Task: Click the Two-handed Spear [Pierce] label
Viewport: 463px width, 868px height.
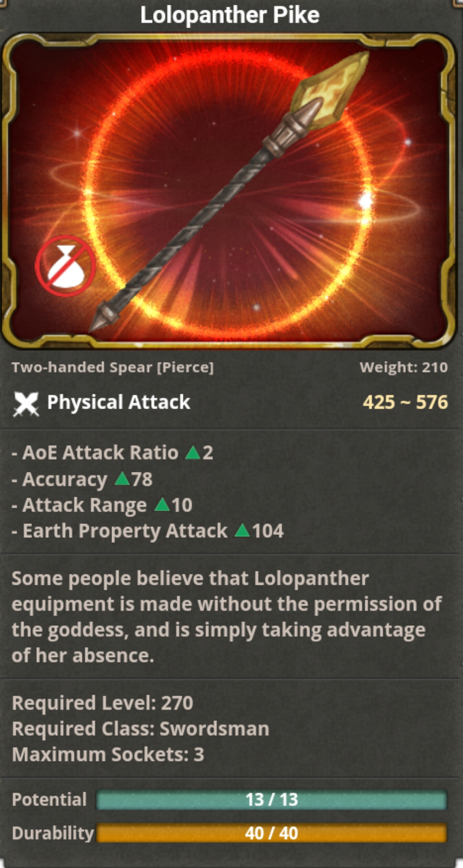Action: point(113,367)
